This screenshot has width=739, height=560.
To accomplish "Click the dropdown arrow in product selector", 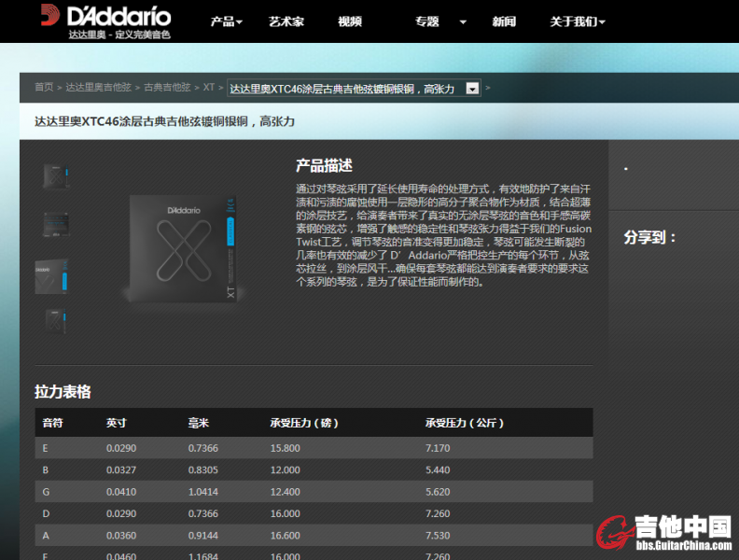I will (472, 88).
